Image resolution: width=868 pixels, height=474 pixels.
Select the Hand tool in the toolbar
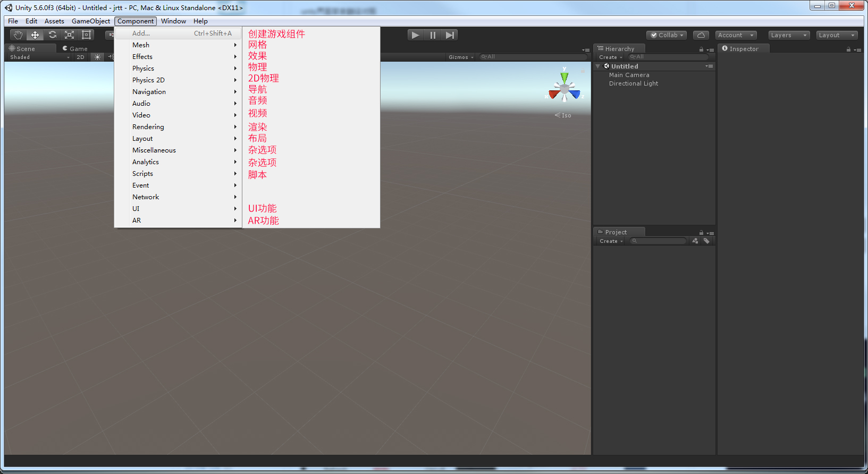[18, 35]
